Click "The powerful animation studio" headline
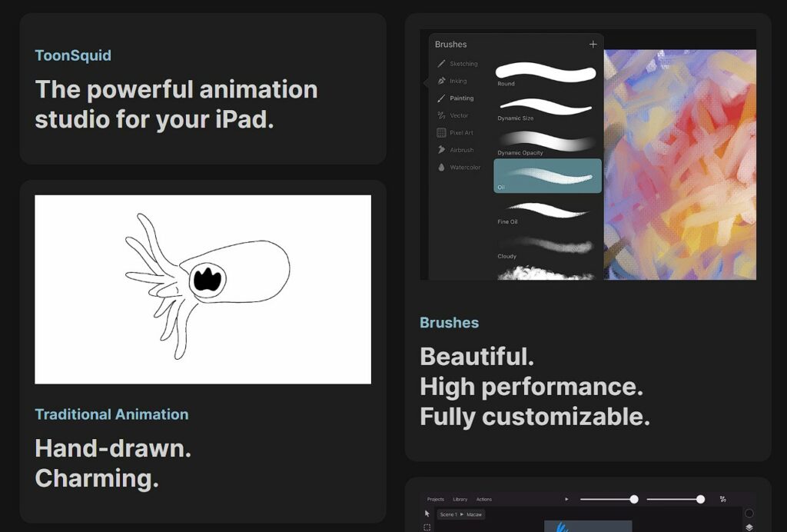Viewport: 787px width, 532px height. coord(176,105)
